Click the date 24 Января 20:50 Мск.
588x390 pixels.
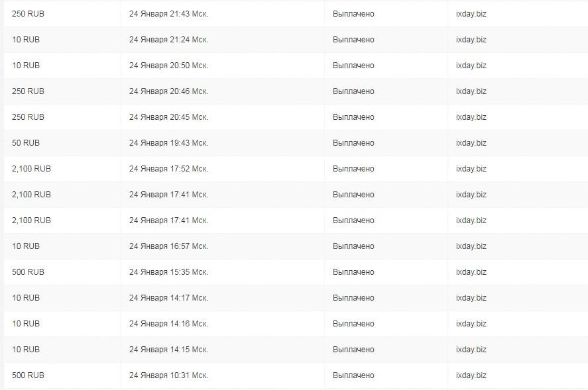tap(168, 66)
